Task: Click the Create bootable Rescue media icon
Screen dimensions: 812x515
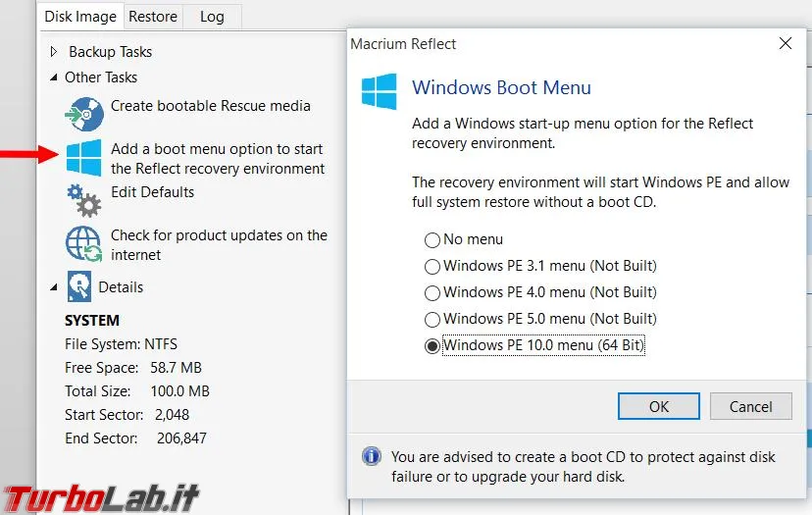Action: coord(84,114)
